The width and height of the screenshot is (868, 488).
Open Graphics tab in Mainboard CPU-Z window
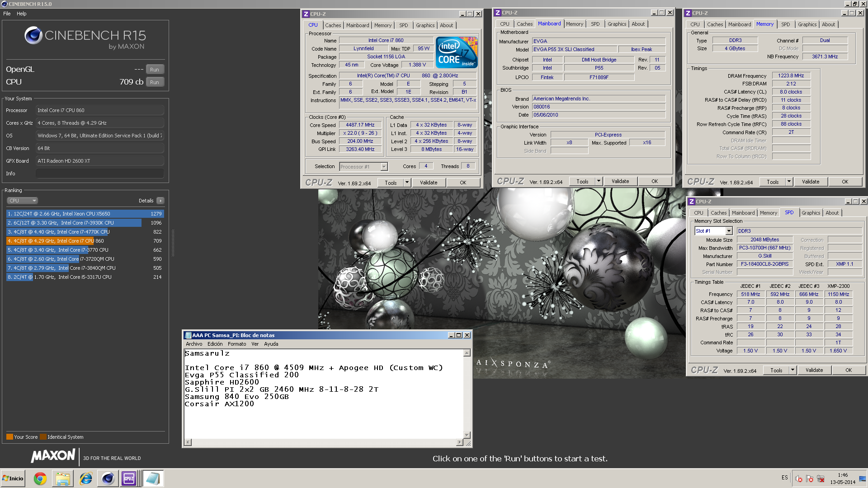[617, 24]
